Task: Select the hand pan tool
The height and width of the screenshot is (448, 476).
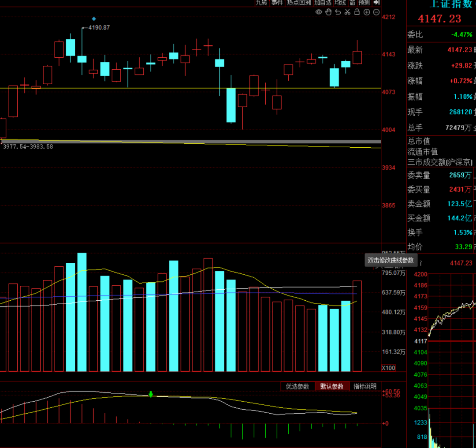Action: point(328,12)
